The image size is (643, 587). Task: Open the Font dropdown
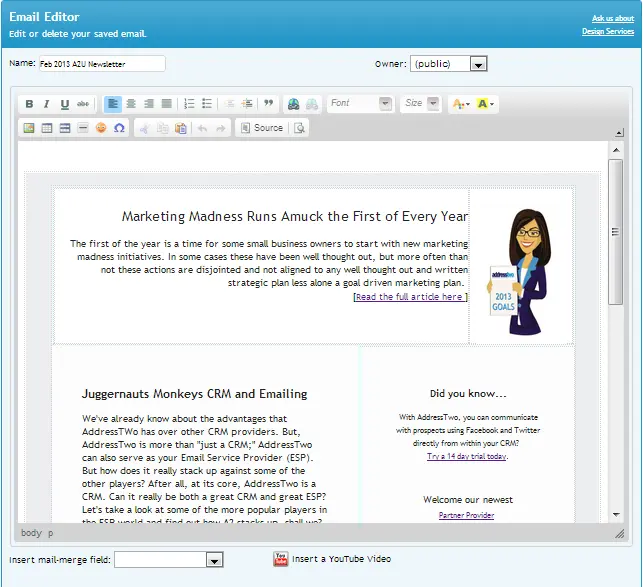click(360, 104)
